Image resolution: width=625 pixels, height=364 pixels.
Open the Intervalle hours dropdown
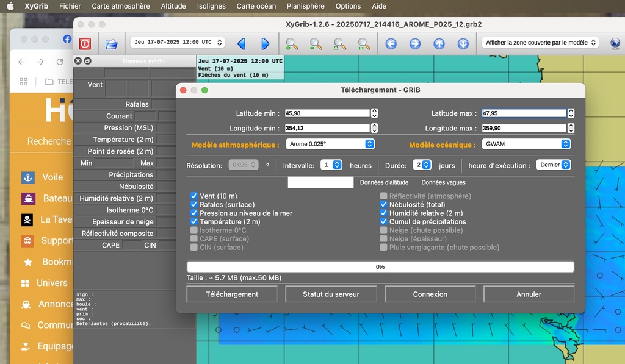(x=331, y=165)
